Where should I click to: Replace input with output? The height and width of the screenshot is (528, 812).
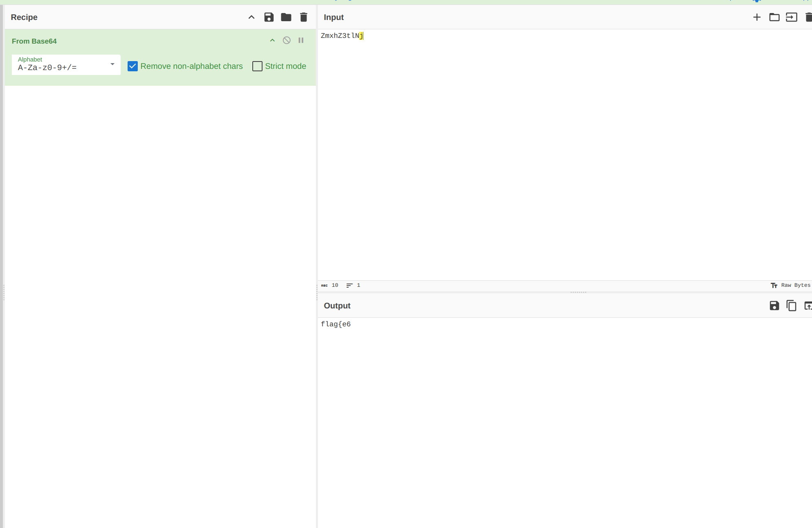coord(808,306)
